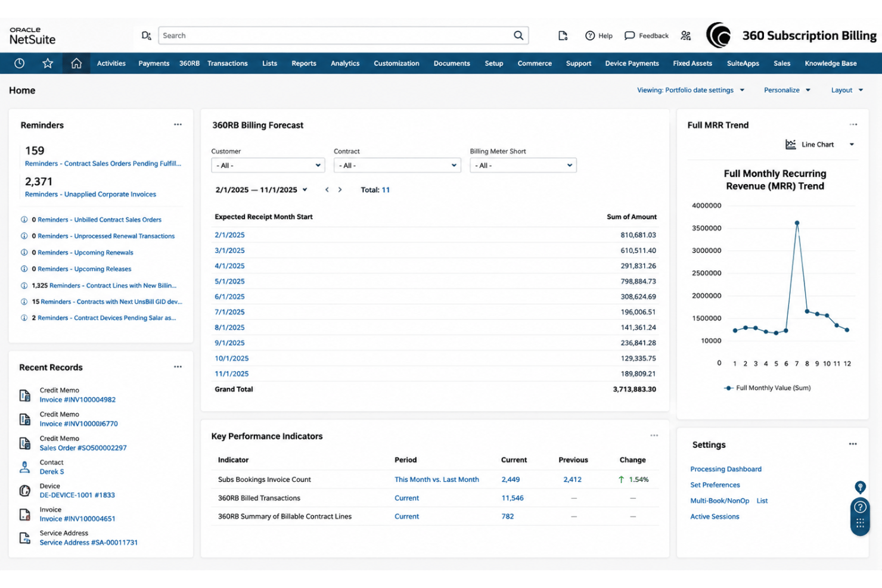Image resolution: width=882 pixels, height=588 pixels.
Task: Open the Customization menu
Action: [x=396, y=63]
